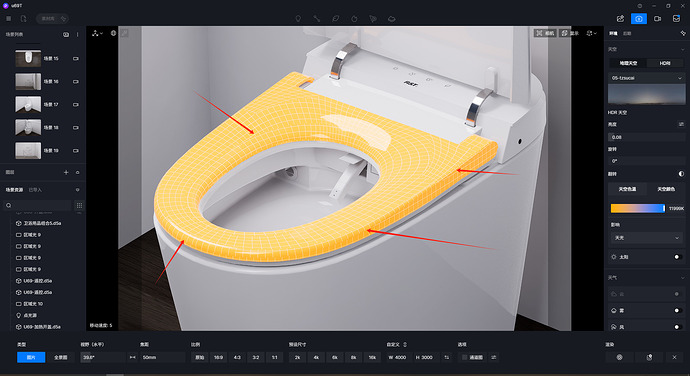Open the share/export icon in top right
The image size is (690, 376).
[620, 18]
